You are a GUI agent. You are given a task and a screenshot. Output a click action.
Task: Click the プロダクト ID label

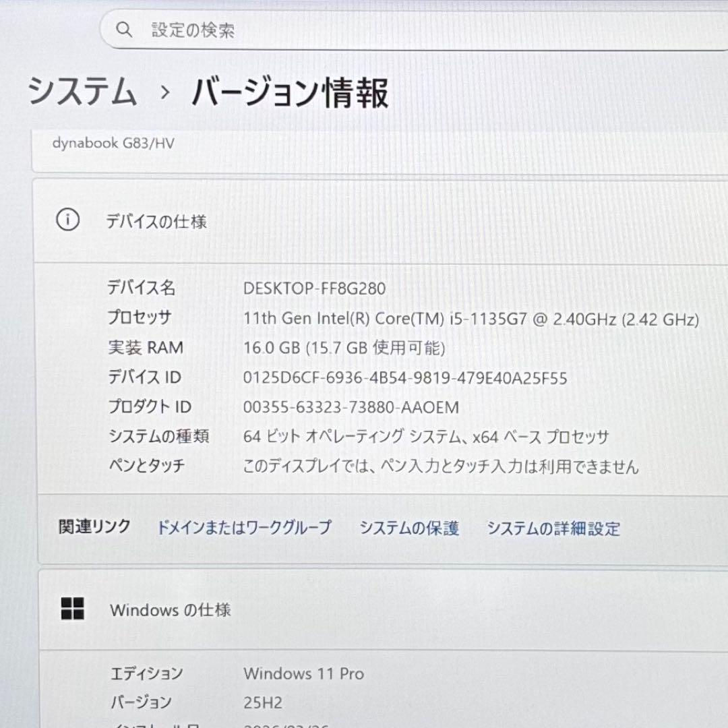coord(150,406)
